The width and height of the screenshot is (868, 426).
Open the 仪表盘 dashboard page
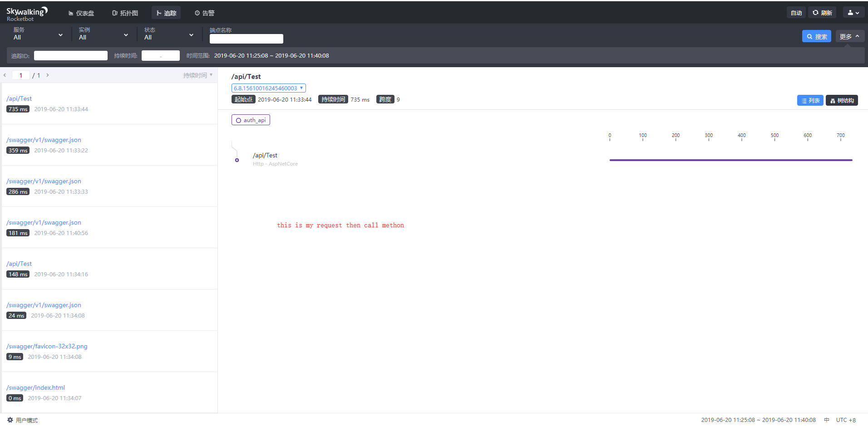(x=81, y=13)
